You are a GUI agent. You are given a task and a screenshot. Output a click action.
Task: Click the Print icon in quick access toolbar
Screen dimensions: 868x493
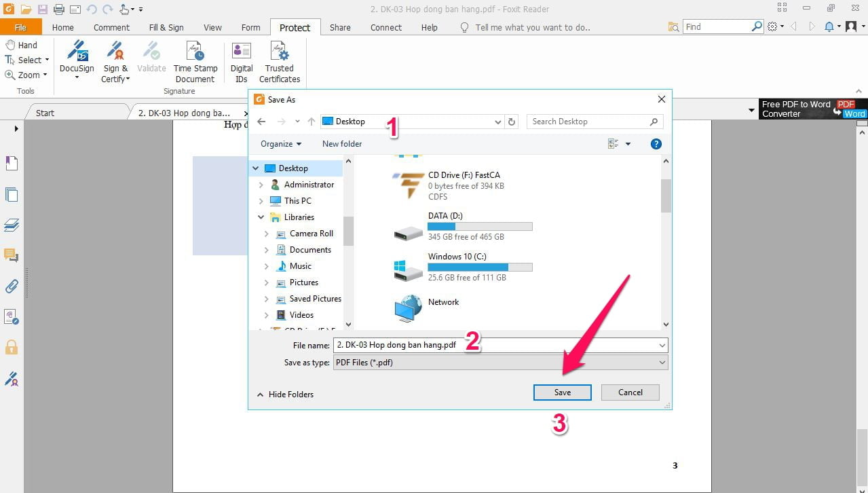tap(59, 8)
